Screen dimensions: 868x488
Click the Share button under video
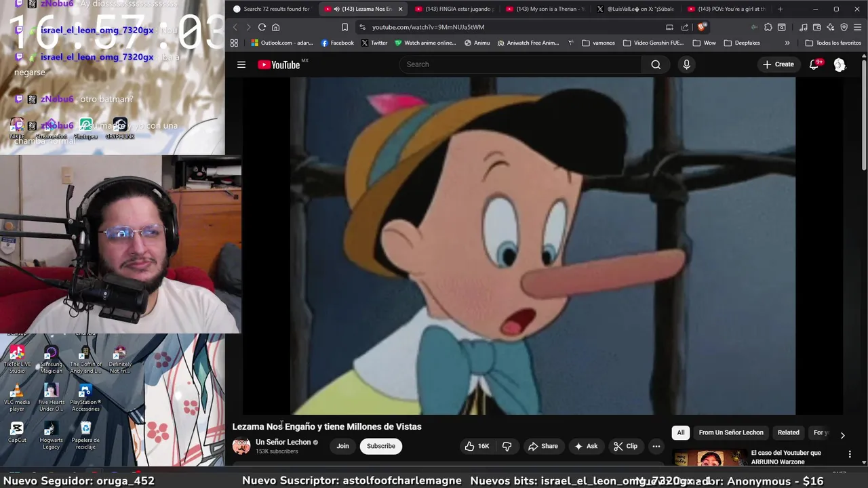pyautogui.click(x=542, y=446)
